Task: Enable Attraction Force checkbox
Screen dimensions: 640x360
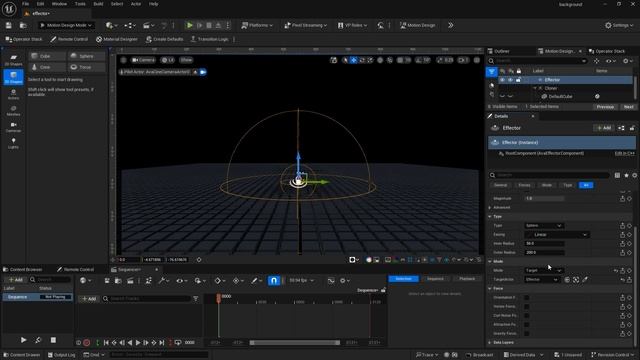Action: 527,324
